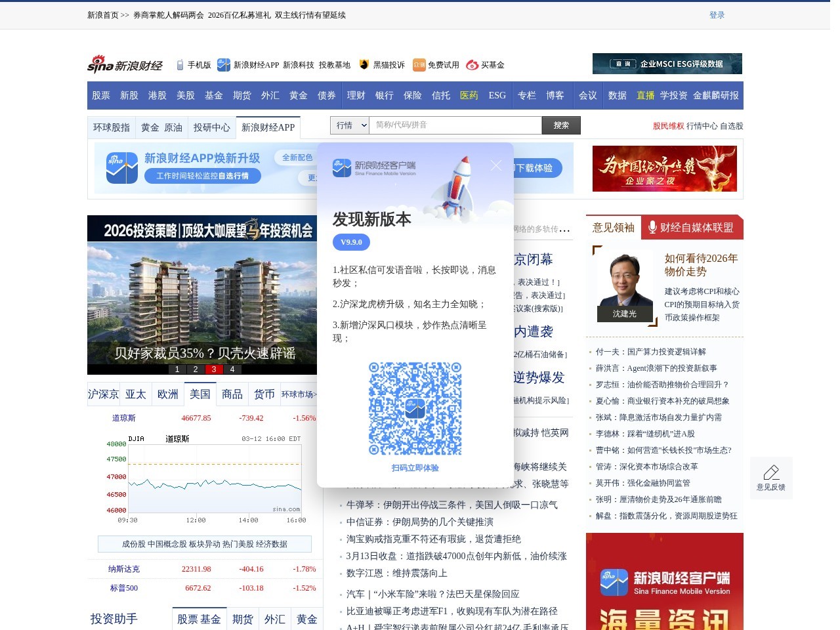840x630 pixels.
Task: Open the 行情 search type dropdown
Action: click(350, 125)
